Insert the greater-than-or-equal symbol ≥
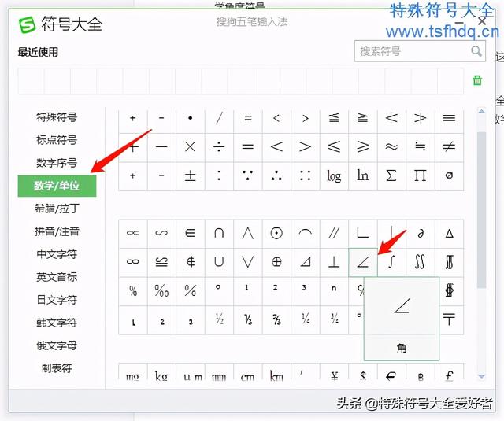Screen dimensions: 504x421 tap(363, 147)
